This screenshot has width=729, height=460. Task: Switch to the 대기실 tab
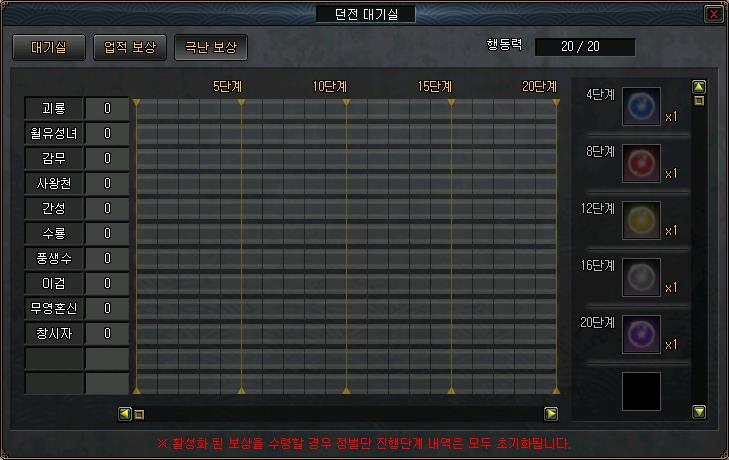point(48,47)
